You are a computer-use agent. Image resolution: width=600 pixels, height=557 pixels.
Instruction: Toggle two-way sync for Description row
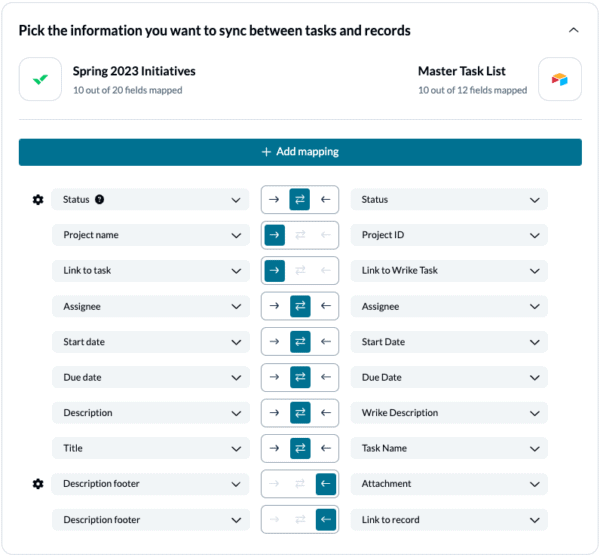pos(300,413)
